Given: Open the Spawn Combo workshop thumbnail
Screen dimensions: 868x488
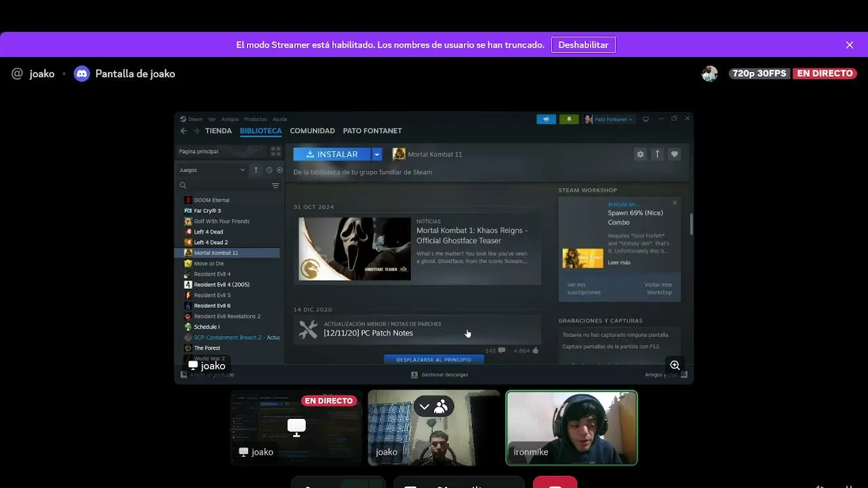Looking at the screenshot, I should pos(583,258).
